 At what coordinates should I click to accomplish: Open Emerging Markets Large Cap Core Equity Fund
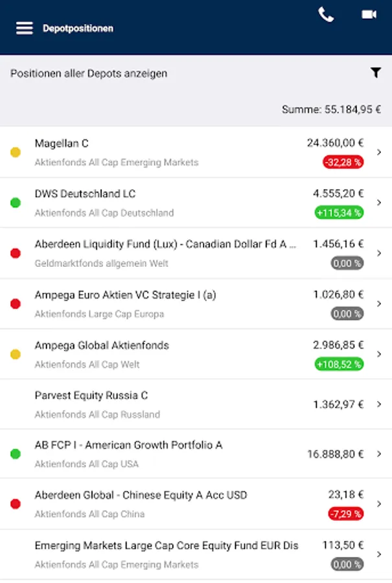click(167, 545)
